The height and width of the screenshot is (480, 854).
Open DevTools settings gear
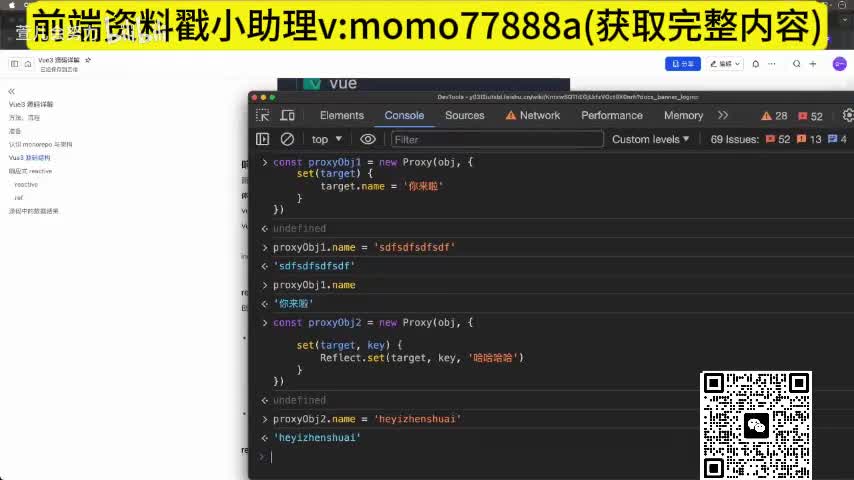coord(848,116)
